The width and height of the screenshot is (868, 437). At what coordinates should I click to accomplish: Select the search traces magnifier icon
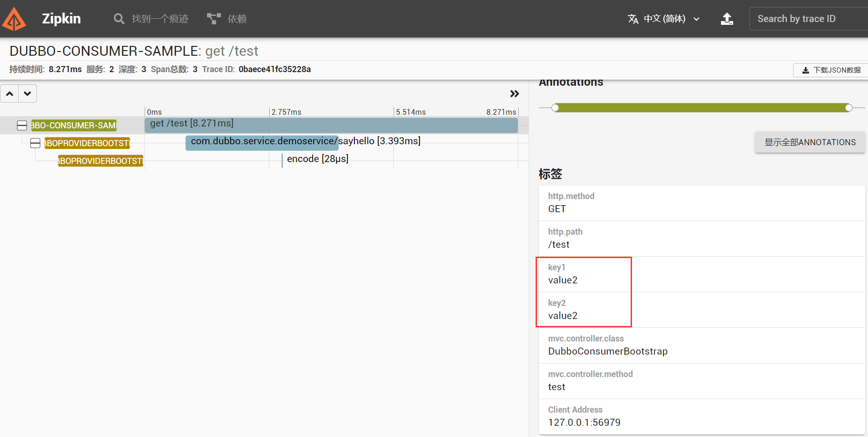119,18
